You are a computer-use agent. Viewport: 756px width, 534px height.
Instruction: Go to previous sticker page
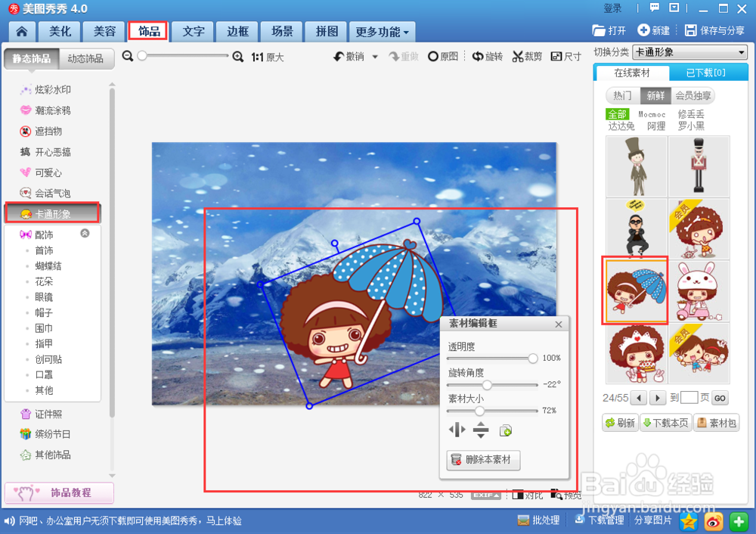[x=640, y=398]
